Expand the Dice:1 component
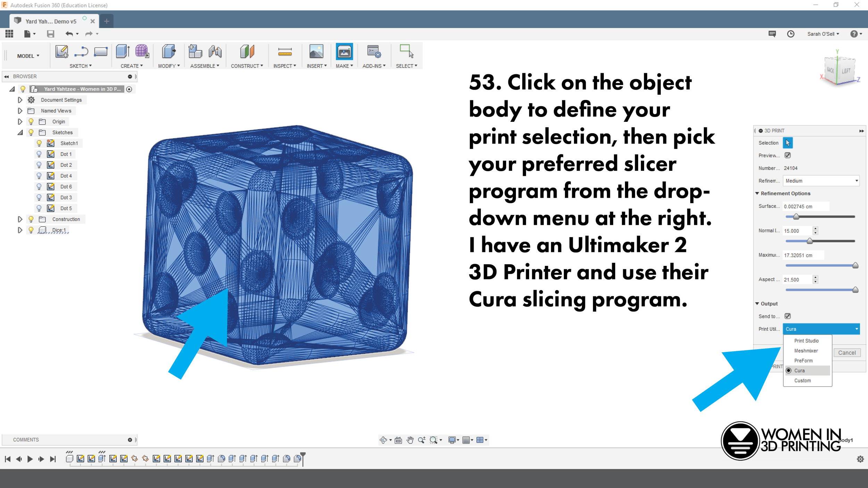Image resolution: width=868 pixels, height=488 pixels. tap(20, 230)
